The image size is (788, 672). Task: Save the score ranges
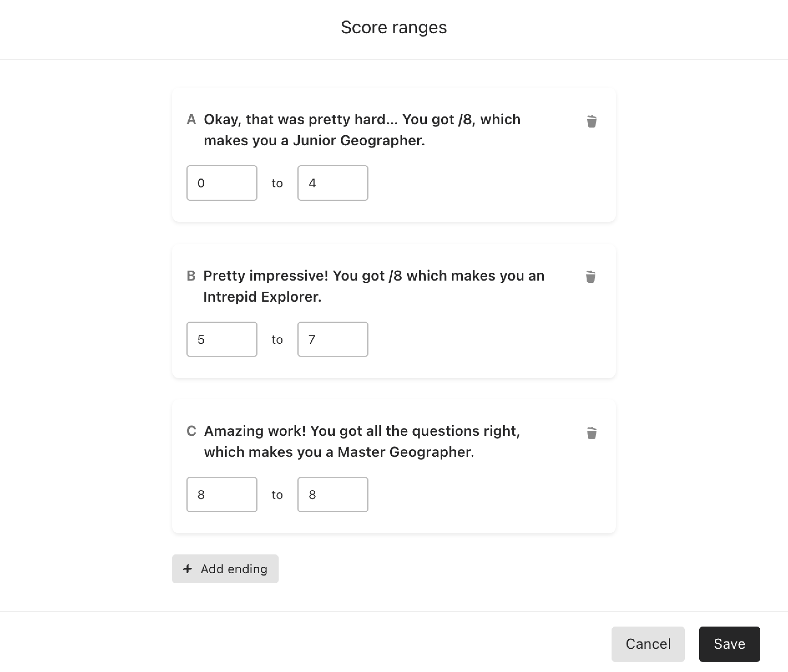(729, 644)
